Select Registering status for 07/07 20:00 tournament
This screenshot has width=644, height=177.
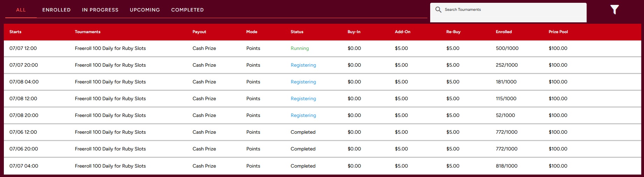point(303,65)
